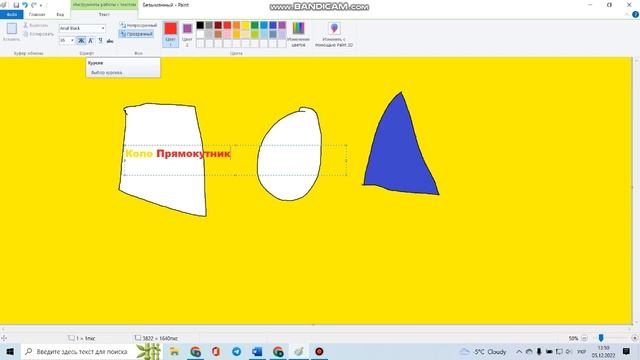Click Изменить с помощью Paint 3D
Screen dimensions: 640x360
pos(334,34)
